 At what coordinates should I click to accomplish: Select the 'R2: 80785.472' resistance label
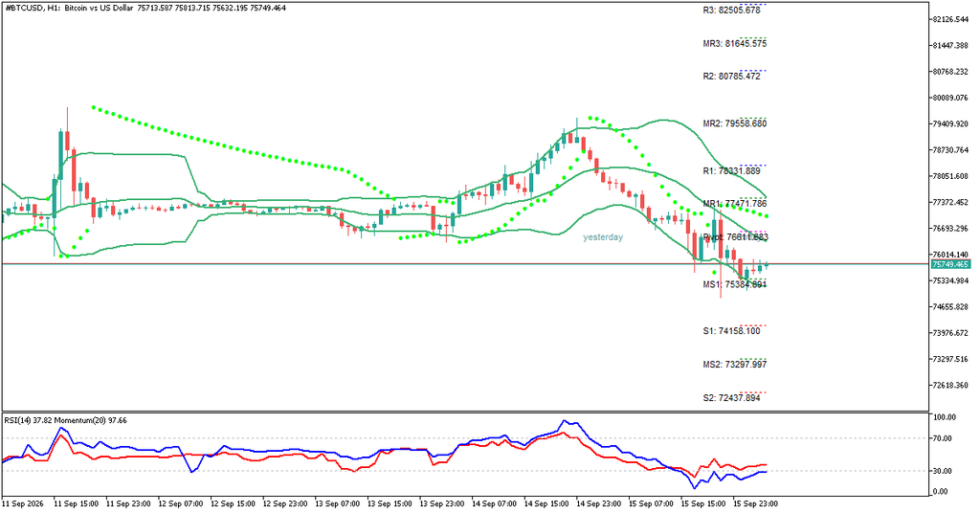tap(731, 77)
